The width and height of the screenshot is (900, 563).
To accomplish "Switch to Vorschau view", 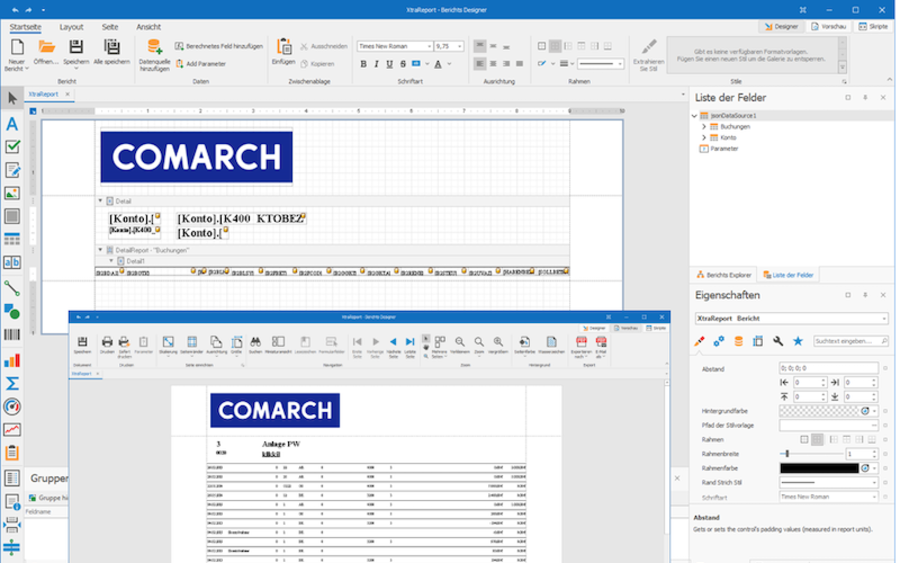I will pyautogui.click(x=828, y=26).
